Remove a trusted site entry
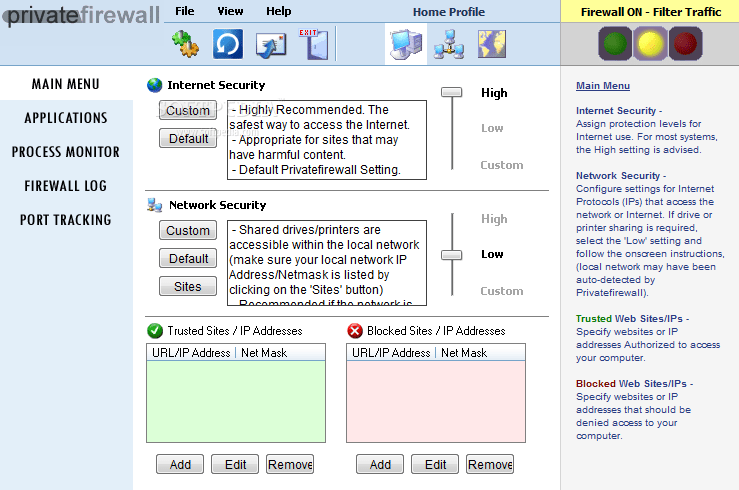This screenshot has width=739, height=490. tap(290, 464)
